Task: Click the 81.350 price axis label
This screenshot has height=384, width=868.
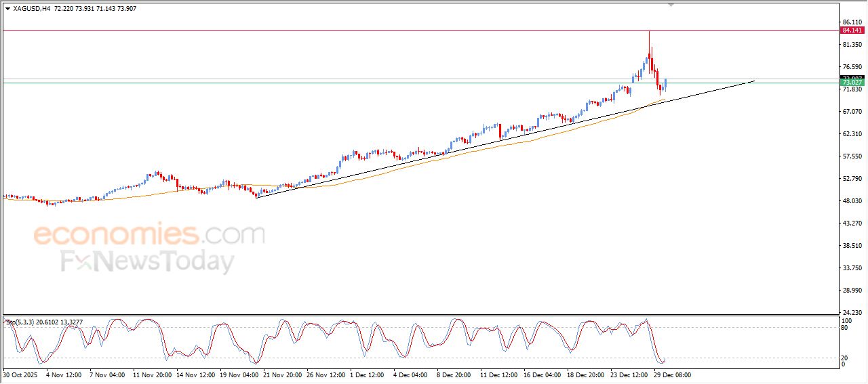Action: [852, 45]
